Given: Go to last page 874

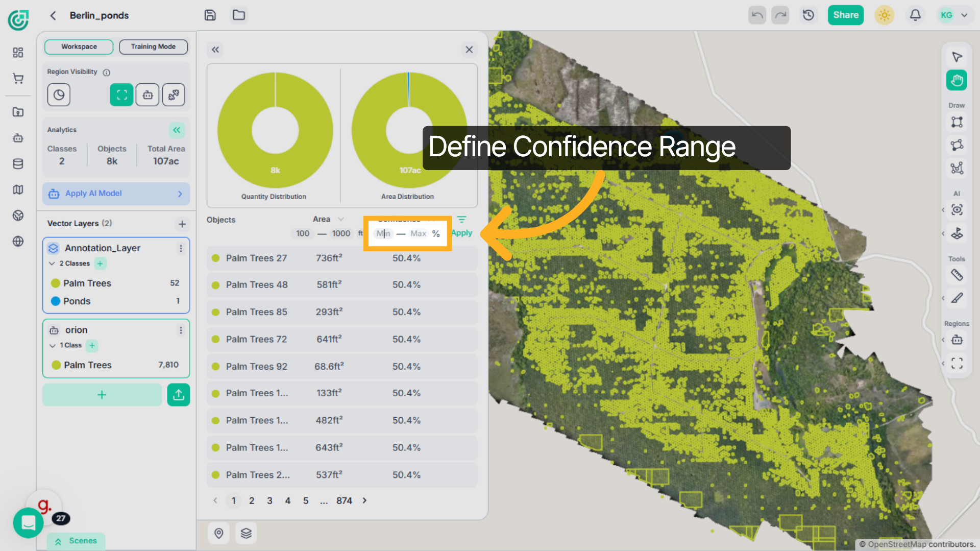Looking at the screenshot, I should (344, 501).
